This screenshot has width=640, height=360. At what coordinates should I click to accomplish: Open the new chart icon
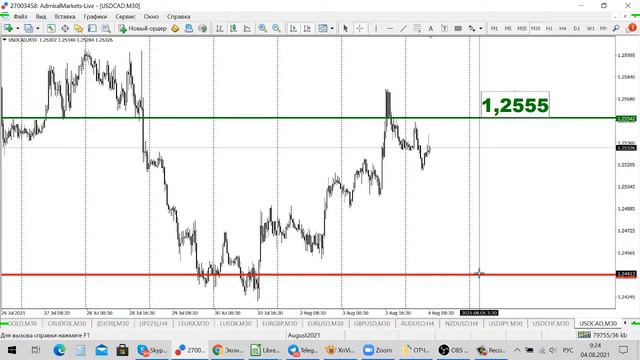pyautogui.click(x=8, y=28)
